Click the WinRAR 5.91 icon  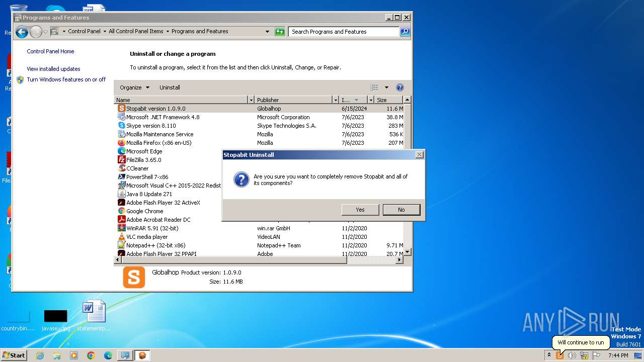tap(121, 228)
